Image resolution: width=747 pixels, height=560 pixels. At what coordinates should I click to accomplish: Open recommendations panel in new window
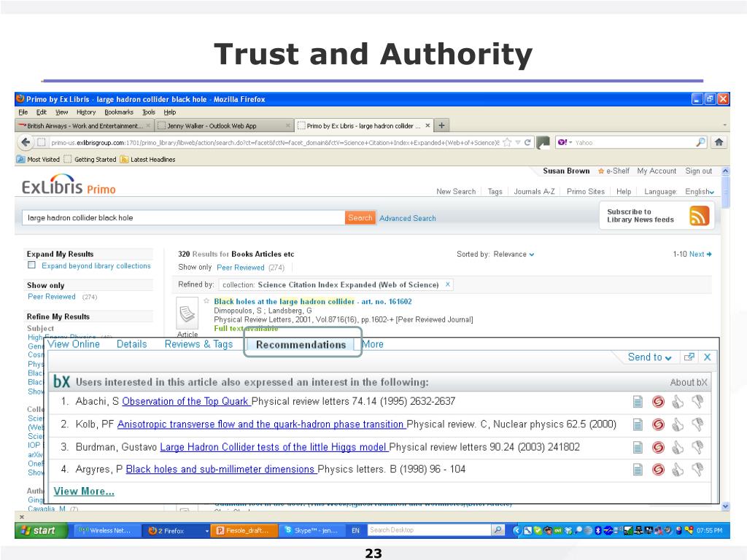pyautogui.click(x=689, y=357)
